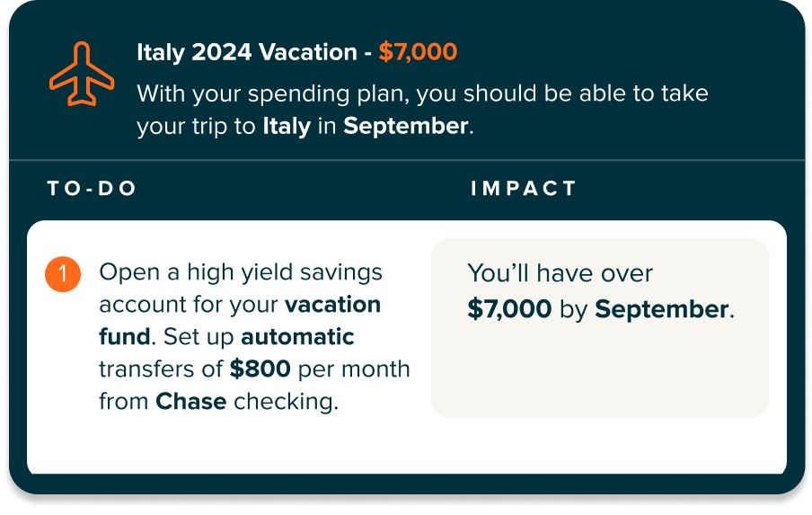Screen dimensions: 812x515
Task: Click the orange $7,000 goal amount
Action: 418,52
